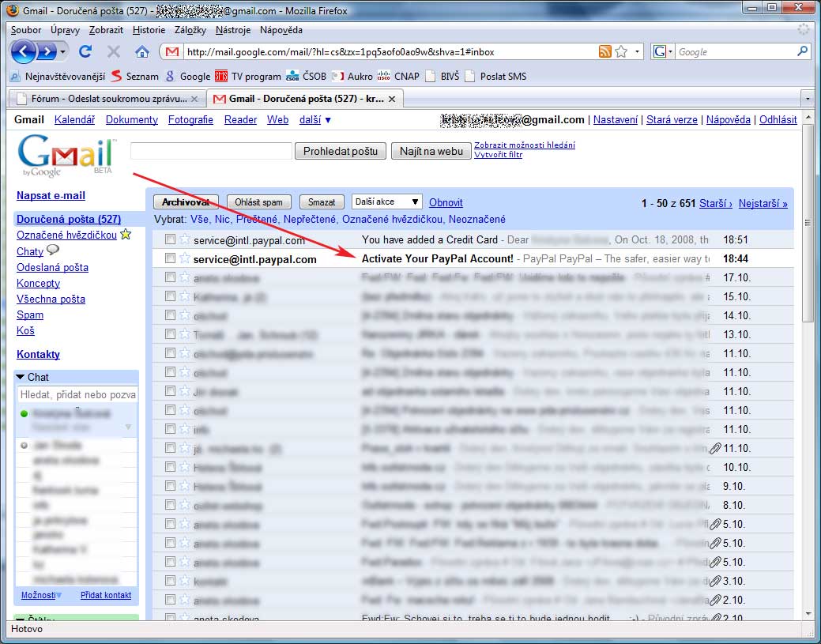Select the checkbox of the 14.10. email
The image size is (821, 644).
(x=170, y=314)
